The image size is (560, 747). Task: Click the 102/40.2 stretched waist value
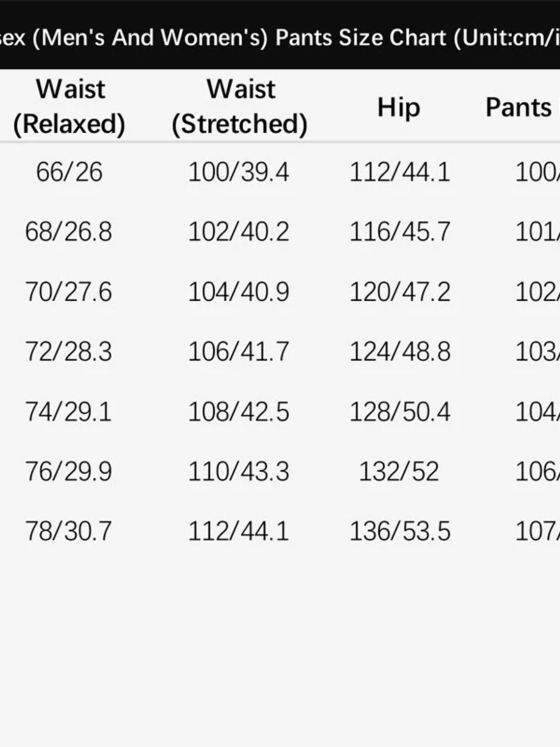(239, 231)
